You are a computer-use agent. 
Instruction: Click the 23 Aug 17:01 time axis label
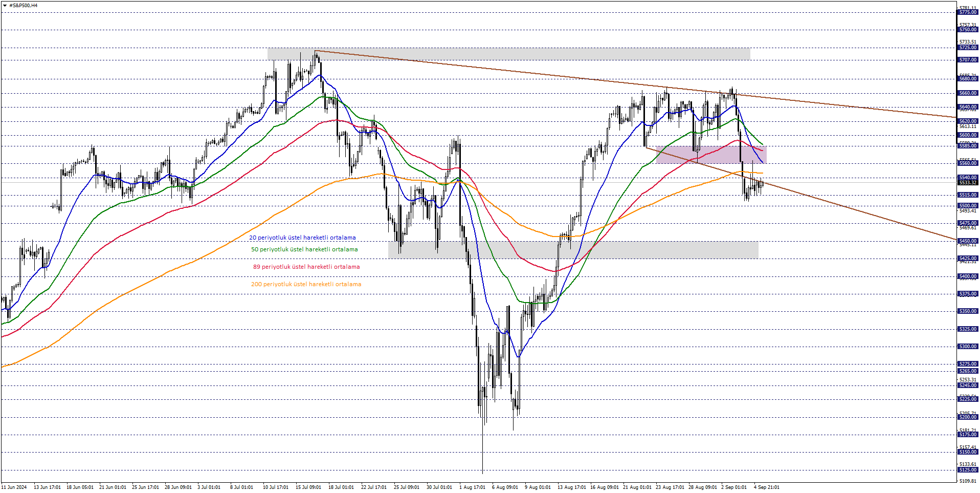pos(670,487)
